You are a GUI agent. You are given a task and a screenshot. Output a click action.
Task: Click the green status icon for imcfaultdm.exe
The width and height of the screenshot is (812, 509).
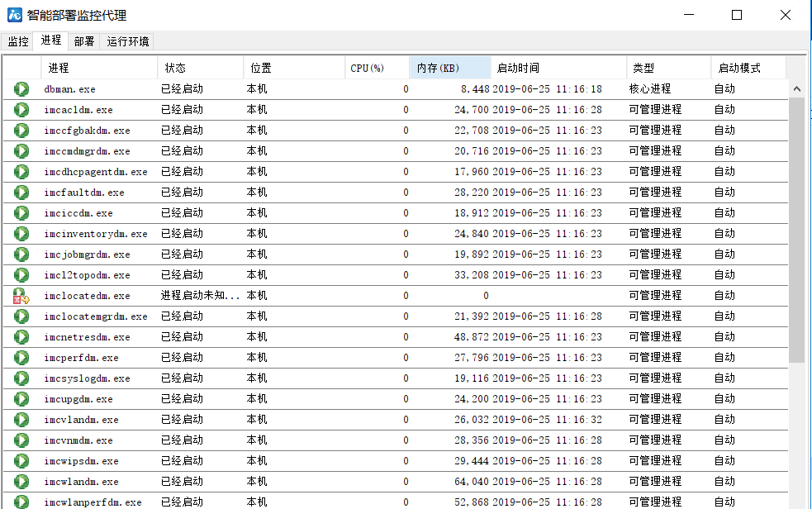pos(21,193)
